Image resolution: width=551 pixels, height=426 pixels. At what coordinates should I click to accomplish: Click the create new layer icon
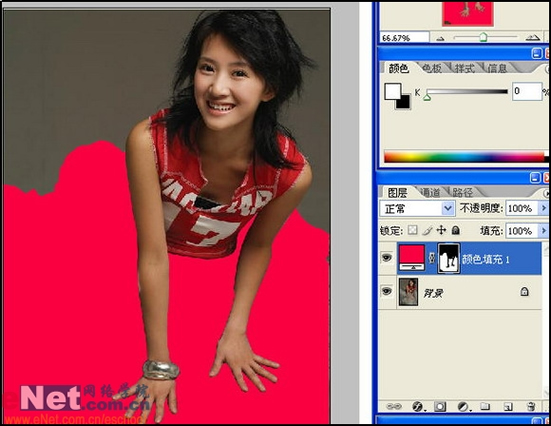(x=507, y=407)
